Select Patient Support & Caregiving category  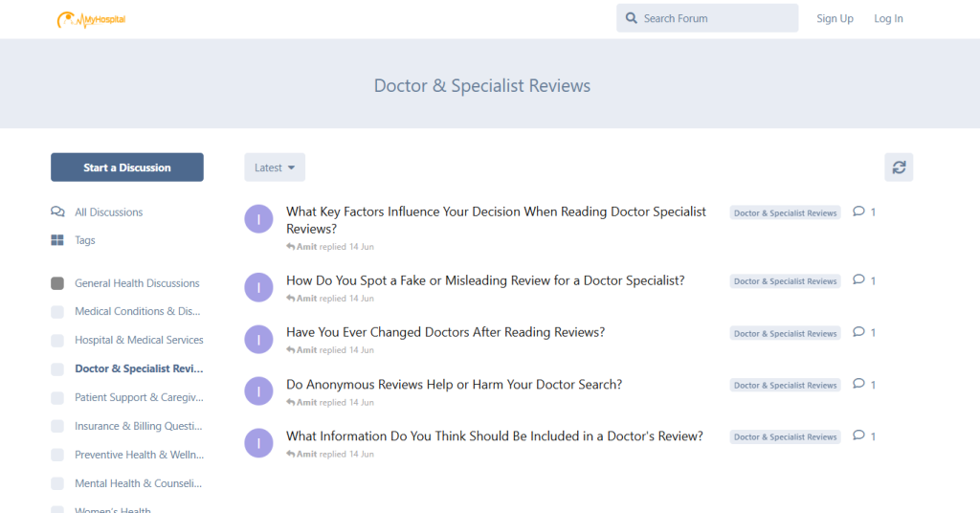[x=139, y=397]
